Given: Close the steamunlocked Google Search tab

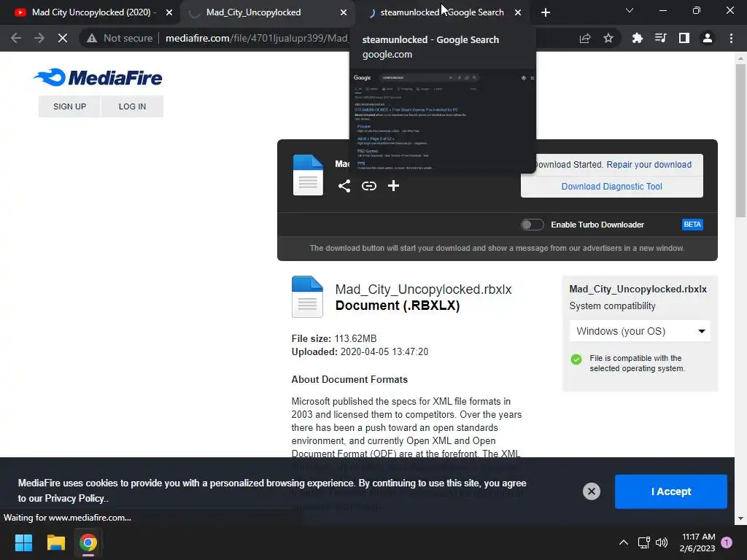Looking at the screenshot, I should [518, 13].
